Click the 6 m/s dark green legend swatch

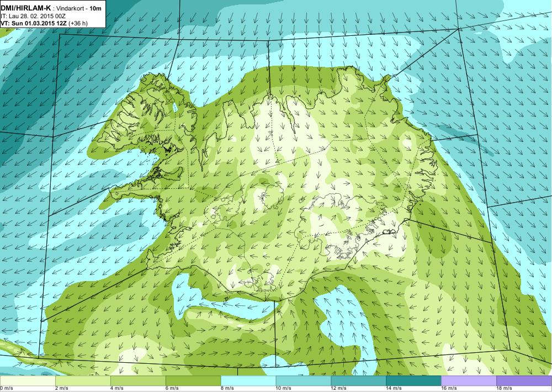193,381
